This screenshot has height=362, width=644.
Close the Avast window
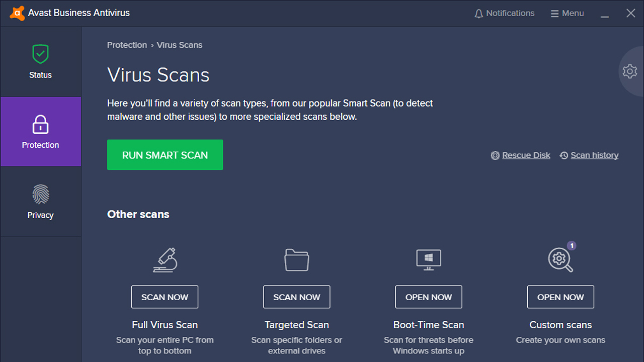631,13
